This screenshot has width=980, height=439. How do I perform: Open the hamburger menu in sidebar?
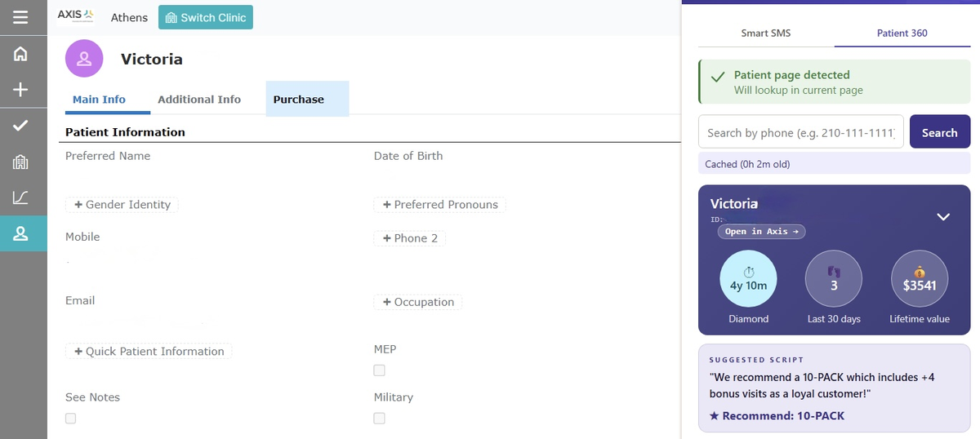coord(20,17)
